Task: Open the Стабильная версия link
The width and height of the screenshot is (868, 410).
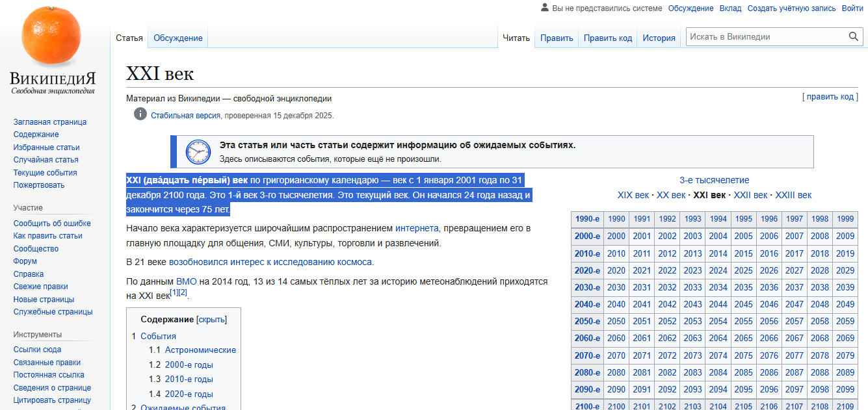Action: [x=185, y=115]
